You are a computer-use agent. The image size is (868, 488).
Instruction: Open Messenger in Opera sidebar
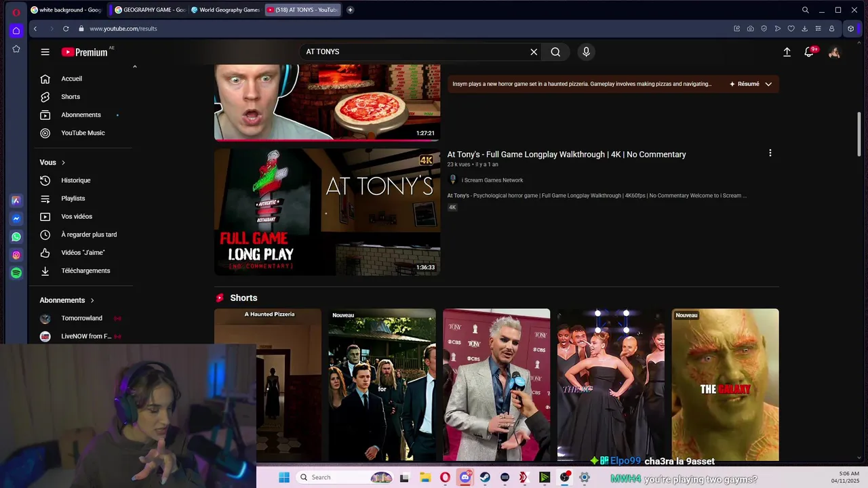click(x=16, y=219)
